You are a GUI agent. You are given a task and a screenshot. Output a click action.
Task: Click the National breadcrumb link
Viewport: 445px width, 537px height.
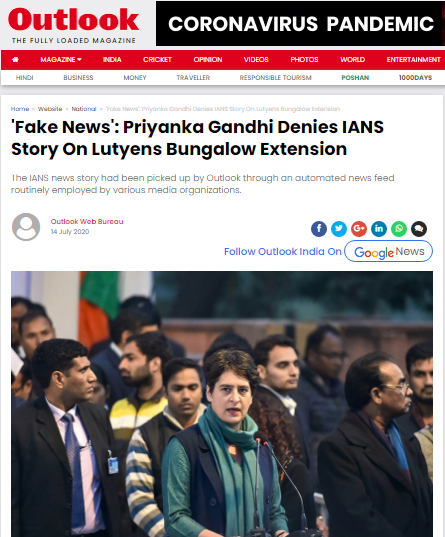[84, 109]
